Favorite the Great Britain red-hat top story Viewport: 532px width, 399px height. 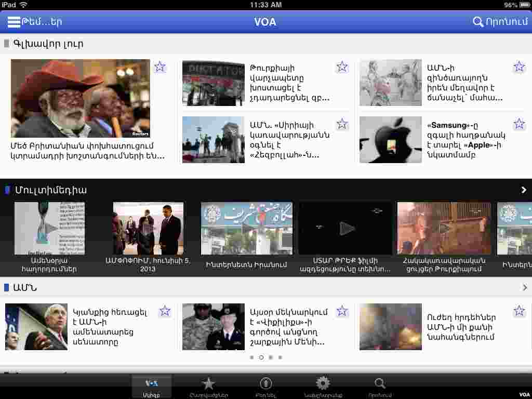[160, 67]
